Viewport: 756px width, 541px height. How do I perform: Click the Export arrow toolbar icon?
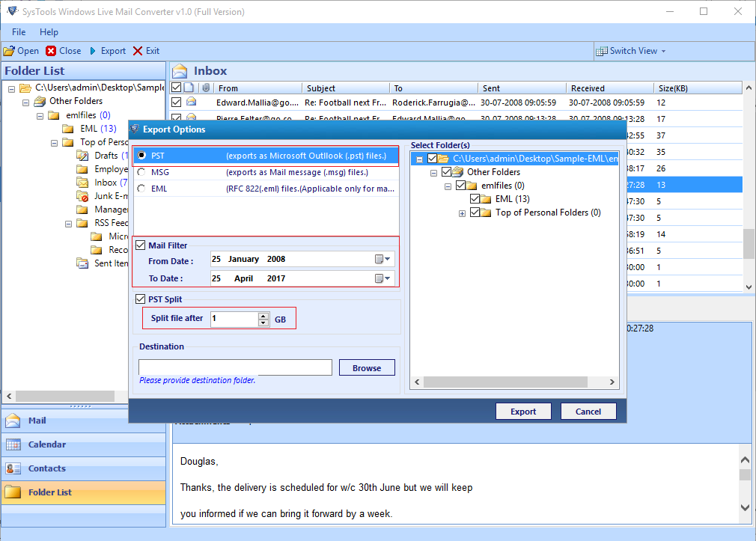(93, 51)
